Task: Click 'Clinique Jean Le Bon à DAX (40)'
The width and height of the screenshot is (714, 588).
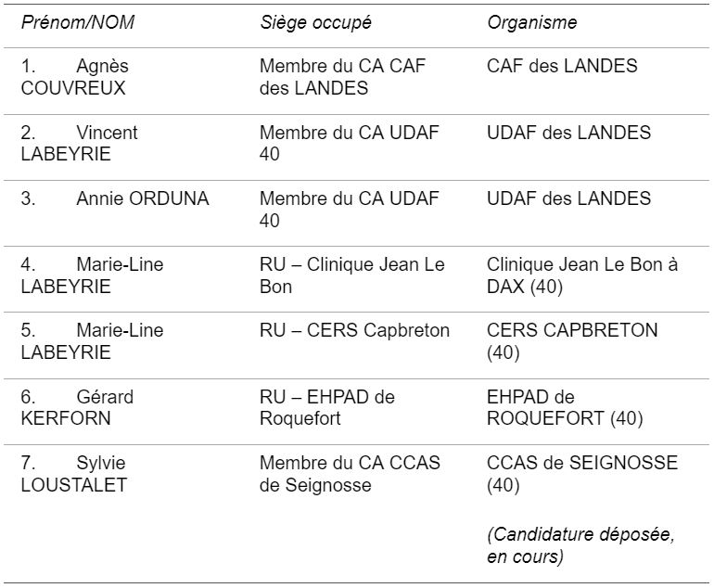Action: 581,275
